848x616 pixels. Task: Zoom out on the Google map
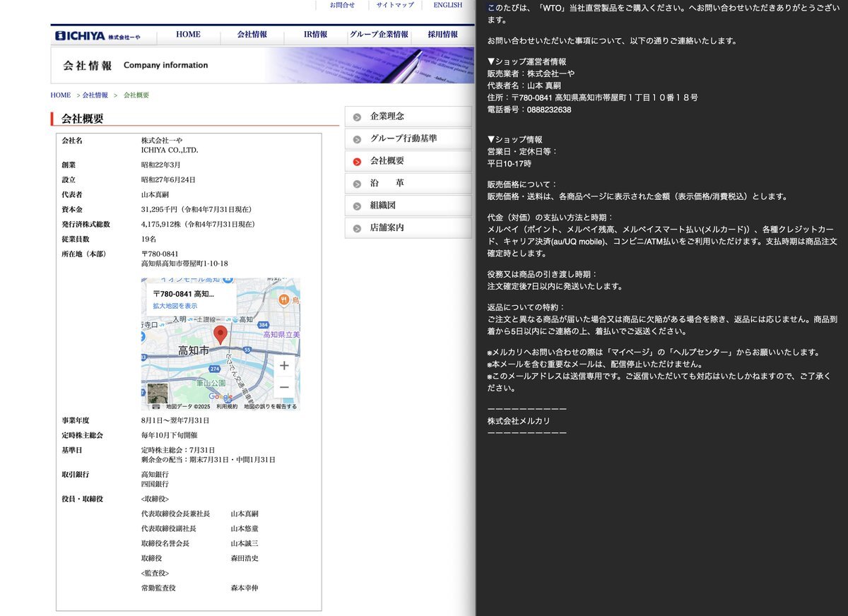[284, 387]
